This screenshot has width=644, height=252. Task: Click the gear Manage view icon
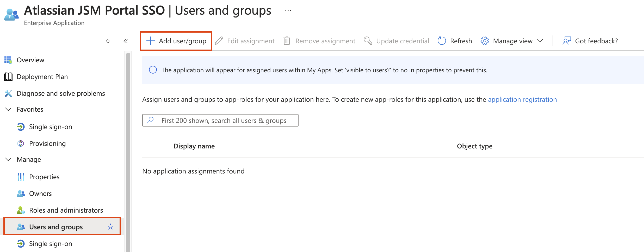[x=485, y=41]
